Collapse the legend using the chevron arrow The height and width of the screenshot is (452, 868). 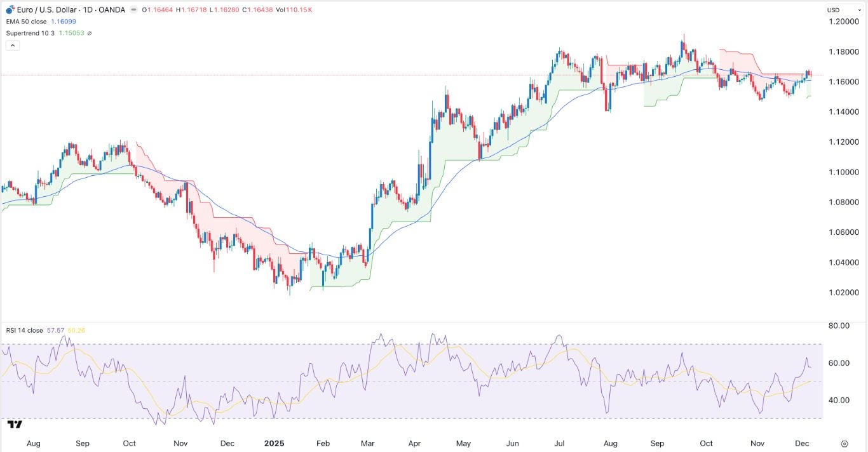tap(13, 45)
